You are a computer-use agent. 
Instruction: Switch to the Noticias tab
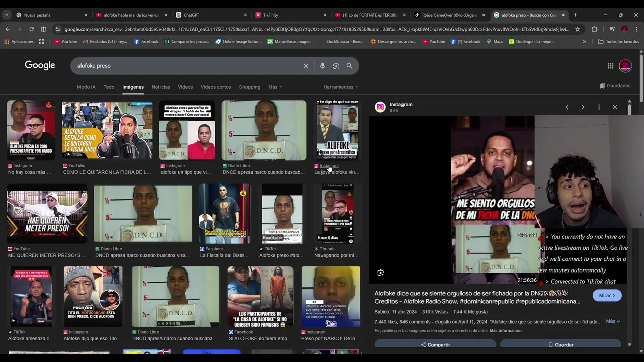(161, 87)
